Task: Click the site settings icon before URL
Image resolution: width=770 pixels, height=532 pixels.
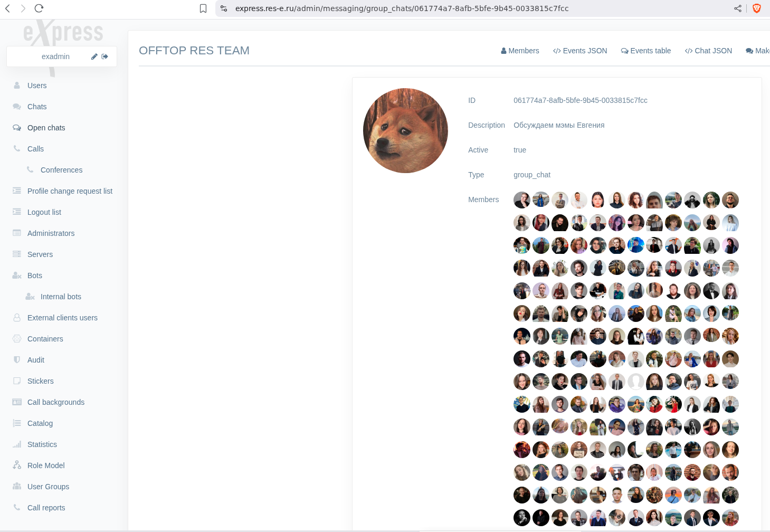Action: point(224,8)
